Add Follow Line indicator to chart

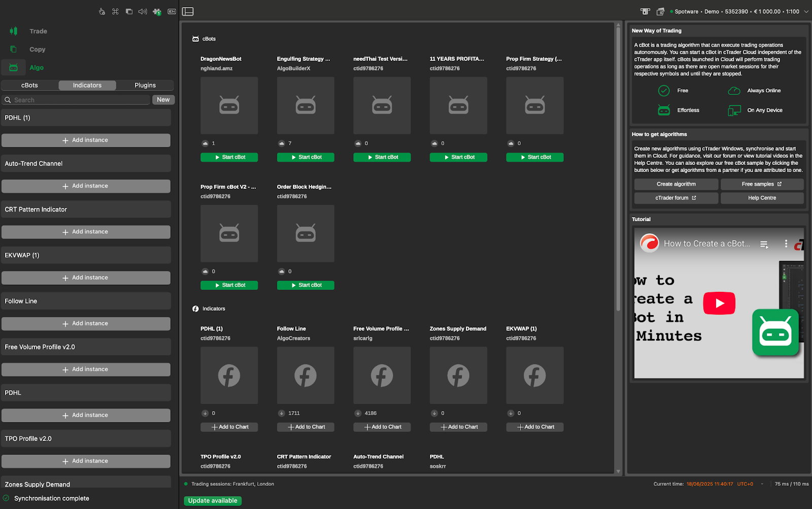(306, 427)
